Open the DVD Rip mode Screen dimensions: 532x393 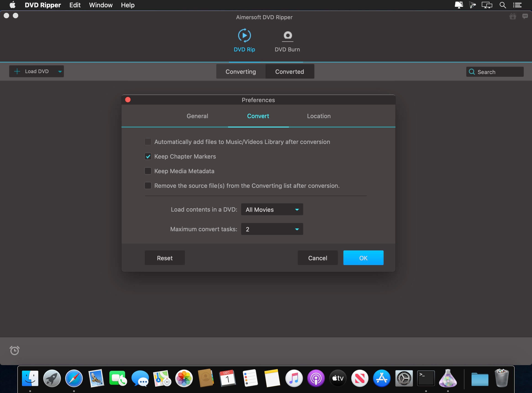(x=244, y=40)
